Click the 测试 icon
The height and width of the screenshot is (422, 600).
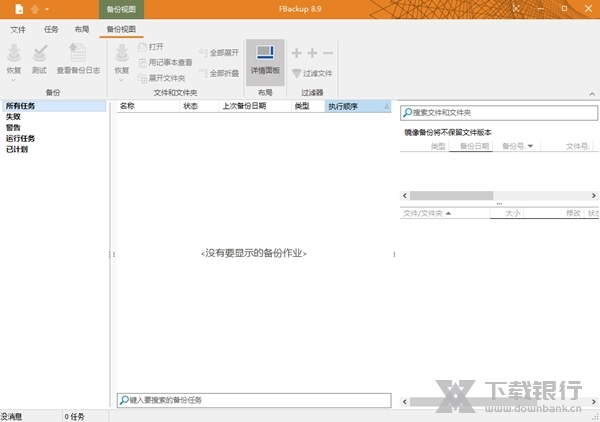click(x=39, y=59)
